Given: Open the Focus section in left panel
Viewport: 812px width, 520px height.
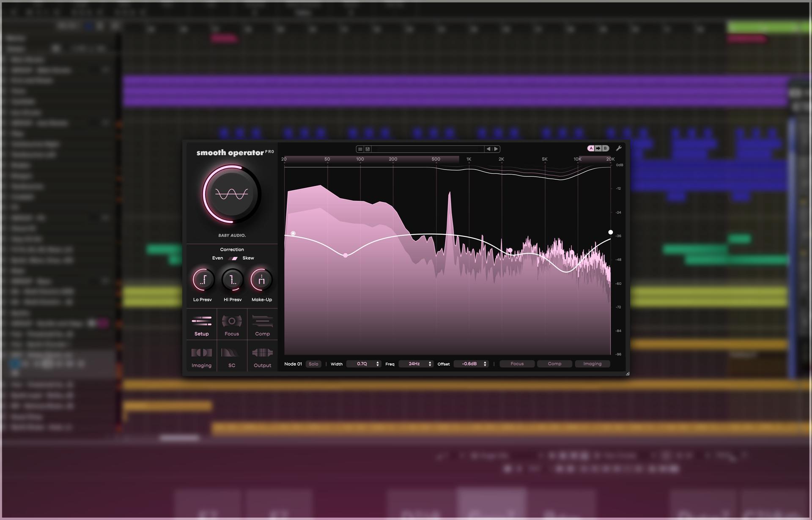Looking at the screenshot, I should [x=232, y=325].
